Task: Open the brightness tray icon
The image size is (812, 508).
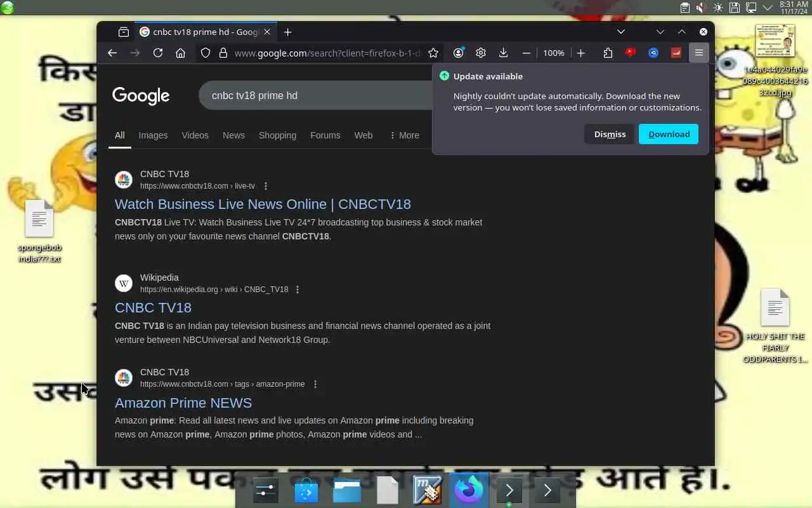Action: point(717,8)
